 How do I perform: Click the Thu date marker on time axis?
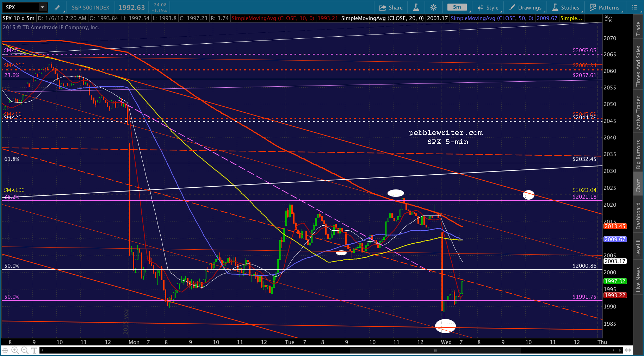(x=602, y=342)
